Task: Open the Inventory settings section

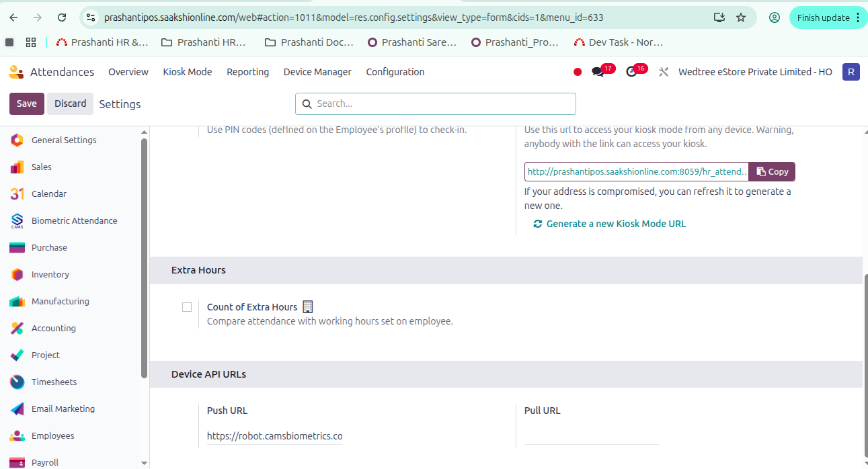Action: coord(50,274)
